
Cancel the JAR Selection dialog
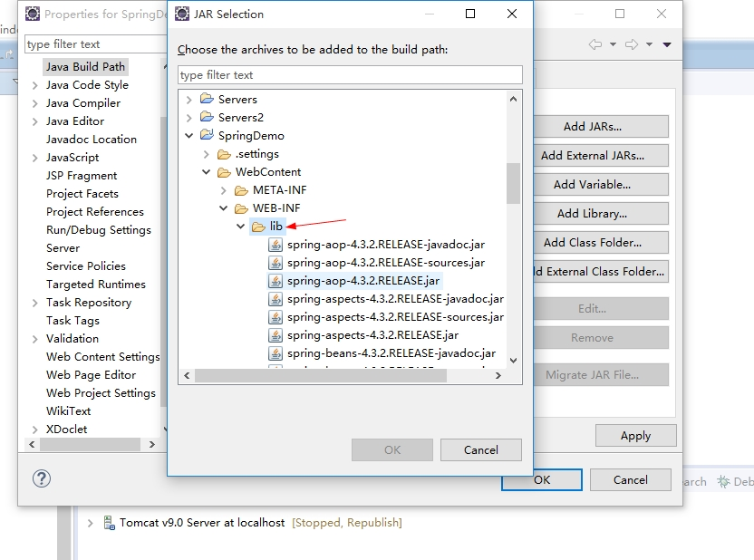click(481, 450)
